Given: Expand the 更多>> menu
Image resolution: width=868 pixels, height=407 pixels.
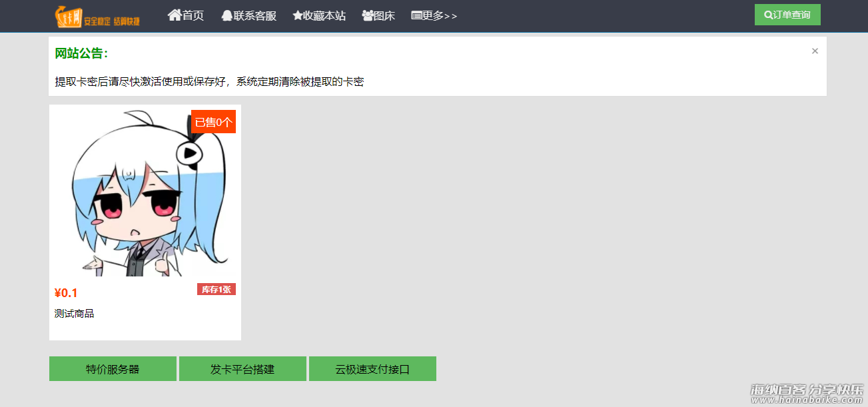Looking at the screenshot, I should click(x=434, y=15).
